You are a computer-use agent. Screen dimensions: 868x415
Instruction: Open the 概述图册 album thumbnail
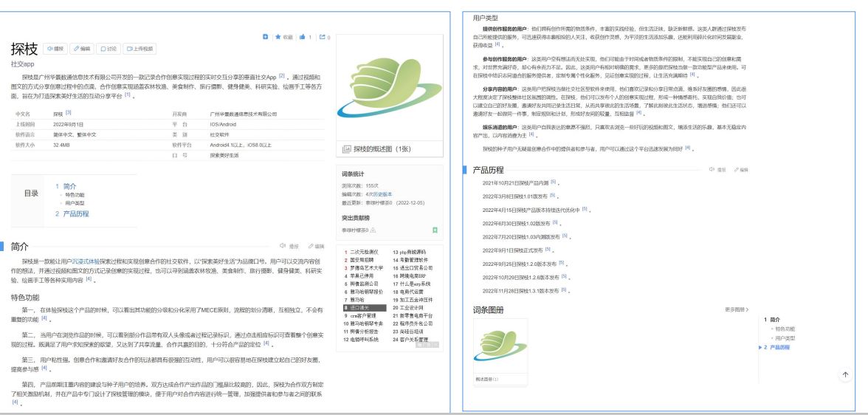click(500, 351)
